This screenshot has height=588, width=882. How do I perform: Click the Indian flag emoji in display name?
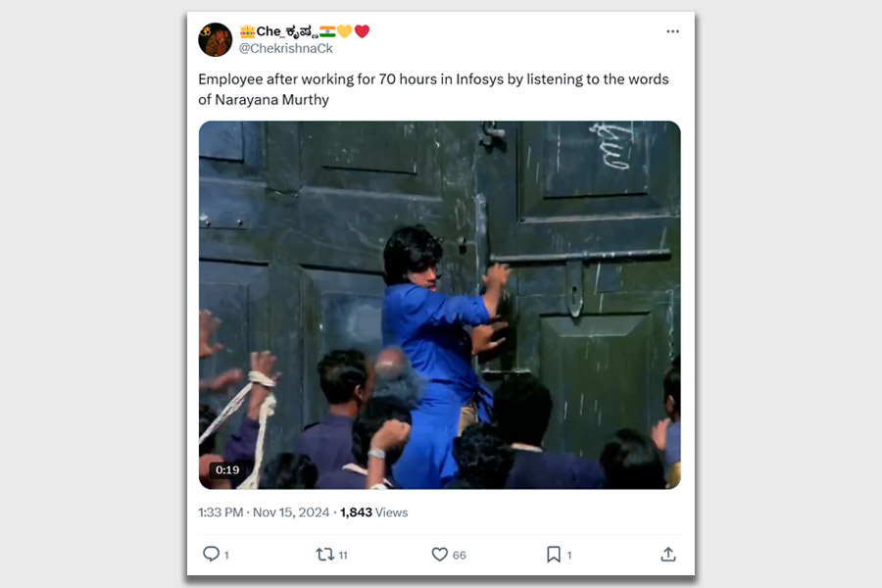pos(327,31)
